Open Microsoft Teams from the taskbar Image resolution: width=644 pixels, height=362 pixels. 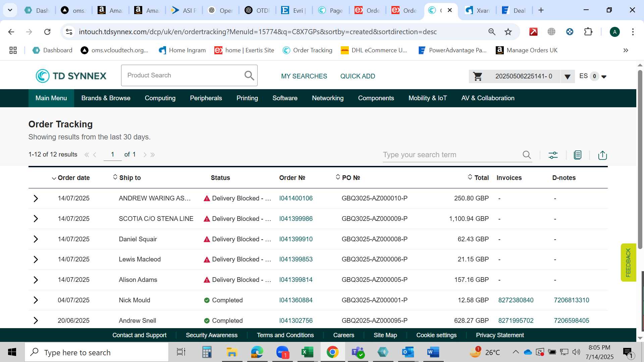click(358, 352)
